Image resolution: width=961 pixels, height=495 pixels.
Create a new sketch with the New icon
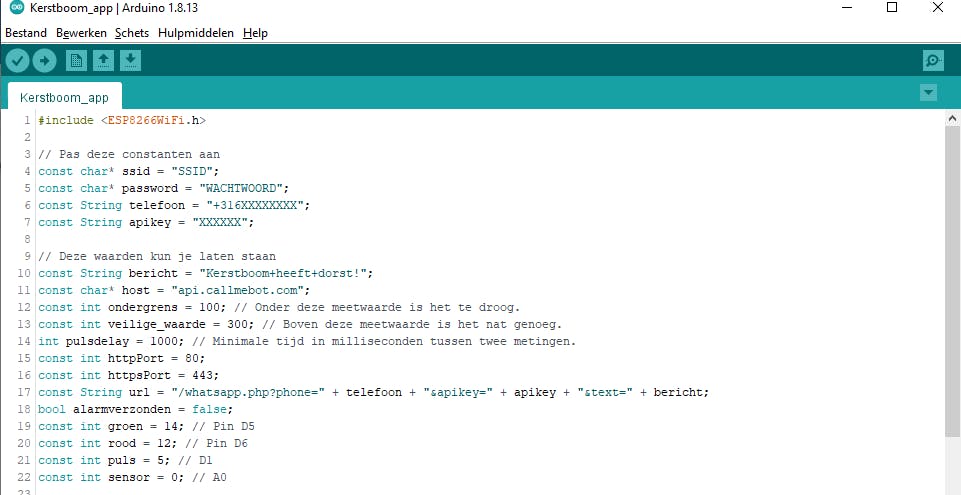76,61
